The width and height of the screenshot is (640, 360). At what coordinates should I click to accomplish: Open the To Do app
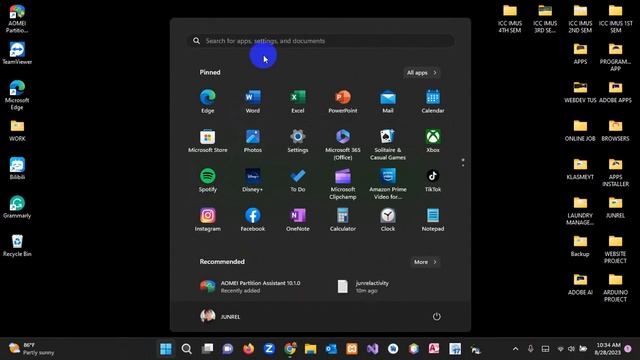click(298, 180)
